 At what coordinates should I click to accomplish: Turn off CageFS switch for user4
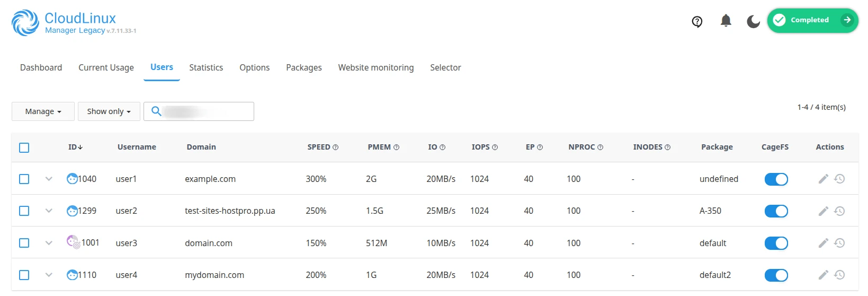[776, 275]
